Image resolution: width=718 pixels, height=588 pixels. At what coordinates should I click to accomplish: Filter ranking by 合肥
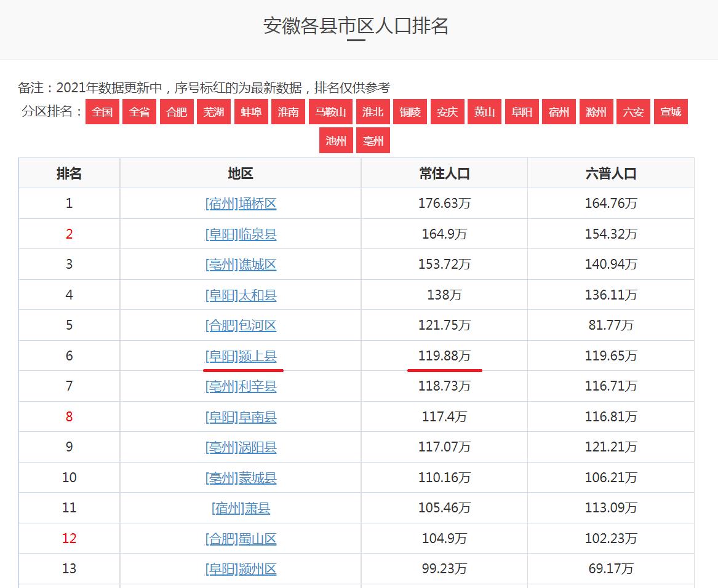[x=177, y=112]
